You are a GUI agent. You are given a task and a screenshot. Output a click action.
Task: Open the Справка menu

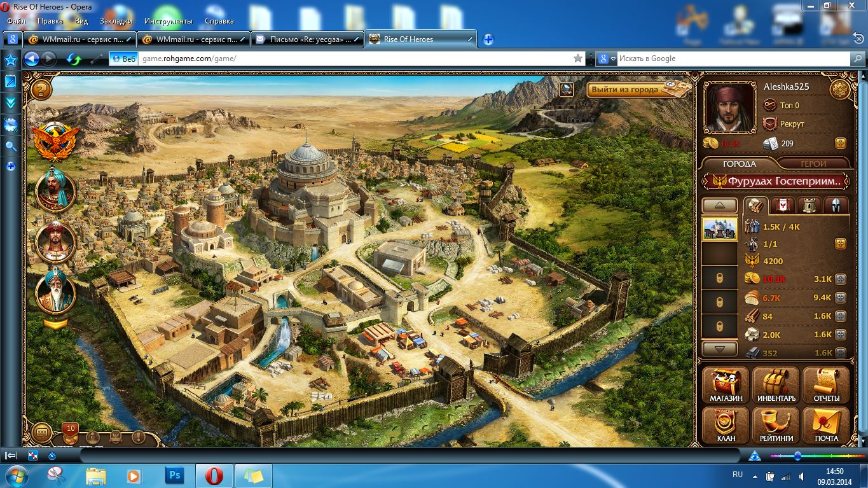pos(219,21)
